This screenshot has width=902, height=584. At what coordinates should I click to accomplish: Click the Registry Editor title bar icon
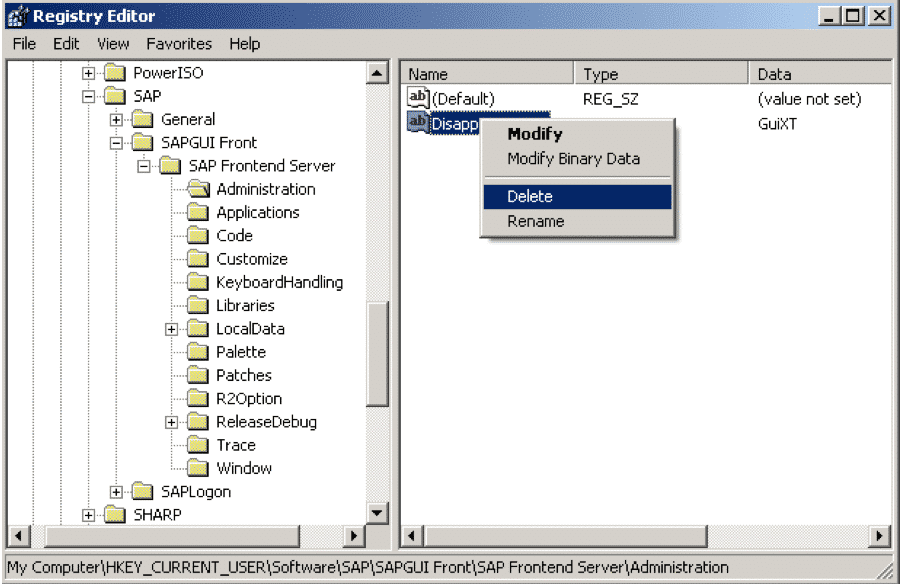(17, 16)
